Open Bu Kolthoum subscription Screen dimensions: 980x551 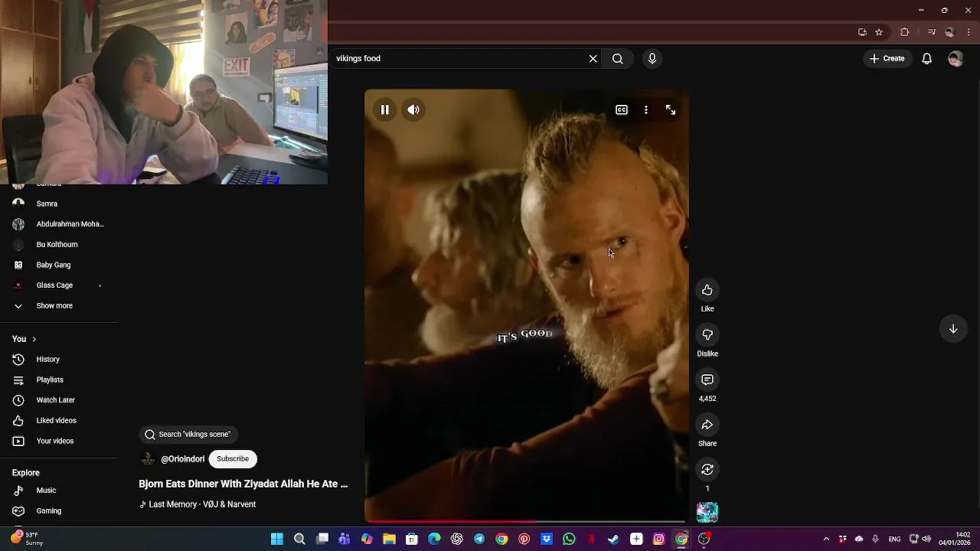pyautogui.click(x=59, y=245)
